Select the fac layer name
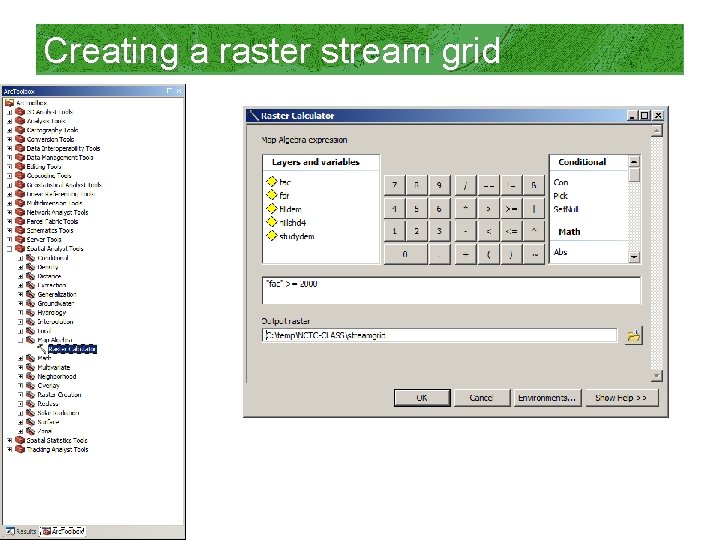The image size is (720, 540). click(285, 182)
